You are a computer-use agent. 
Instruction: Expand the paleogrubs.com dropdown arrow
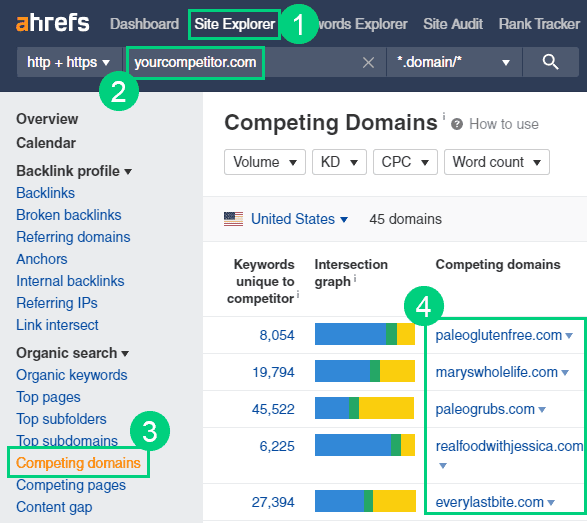click(542, 410)
